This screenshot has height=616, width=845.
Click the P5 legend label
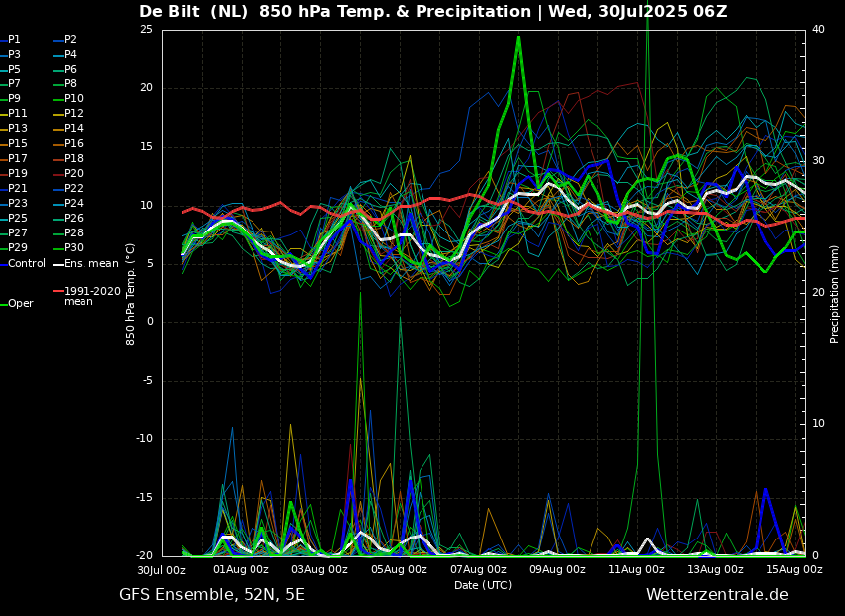(15, 69)
